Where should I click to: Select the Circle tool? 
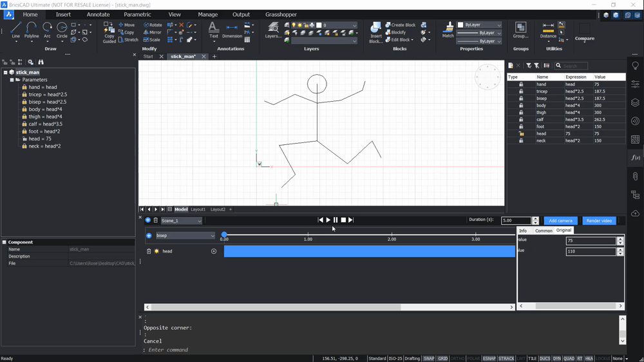[62, 31]
